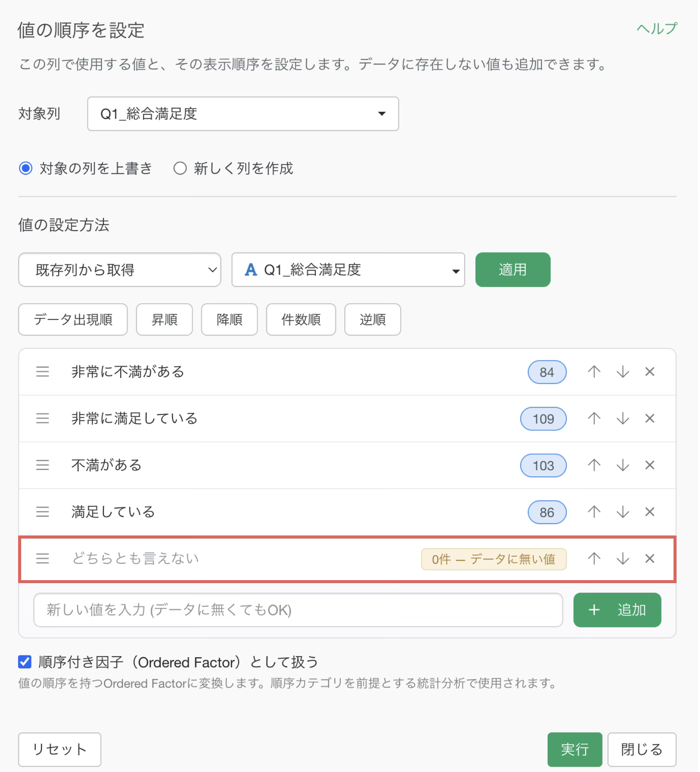This screenshot has width=700, height=772.
Task: Choose 新しく列を作成 radio option
Action: tap(180, 168)
